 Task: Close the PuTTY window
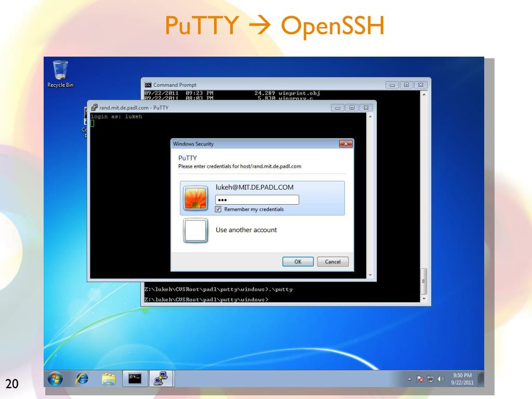366,108
